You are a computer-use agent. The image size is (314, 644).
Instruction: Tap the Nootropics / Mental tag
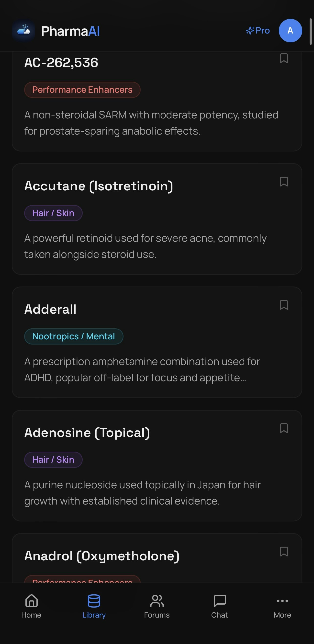(x=74, y=336)
